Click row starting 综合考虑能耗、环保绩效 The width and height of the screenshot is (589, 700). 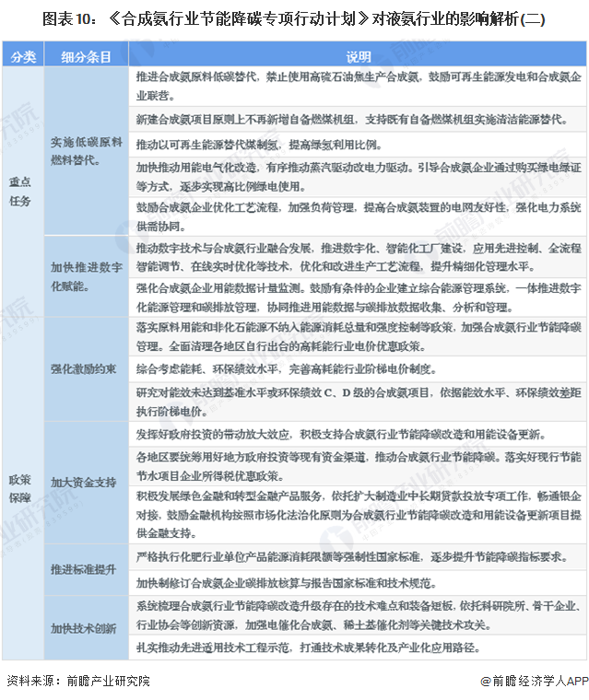click(358, 369)
